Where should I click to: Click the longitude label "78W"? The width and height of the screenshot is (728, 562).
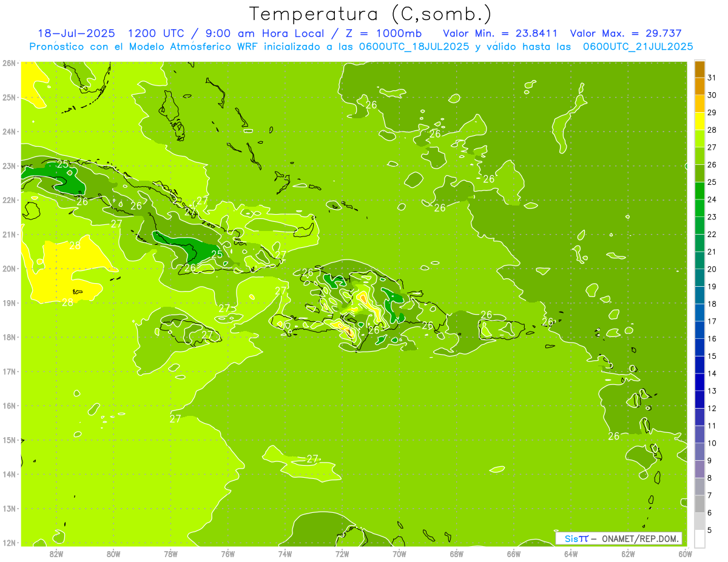pyautogui.click(x=170, y=554)
